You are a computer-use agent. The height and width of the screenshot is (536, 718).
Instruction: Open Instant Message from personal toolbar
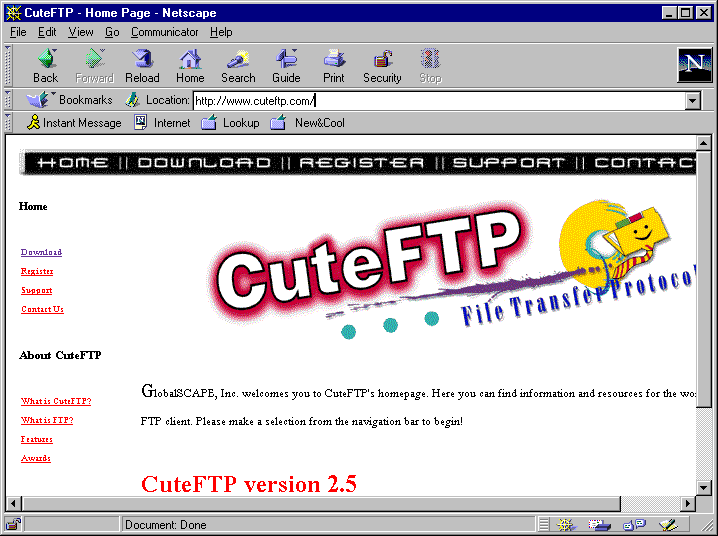point(74,123)
